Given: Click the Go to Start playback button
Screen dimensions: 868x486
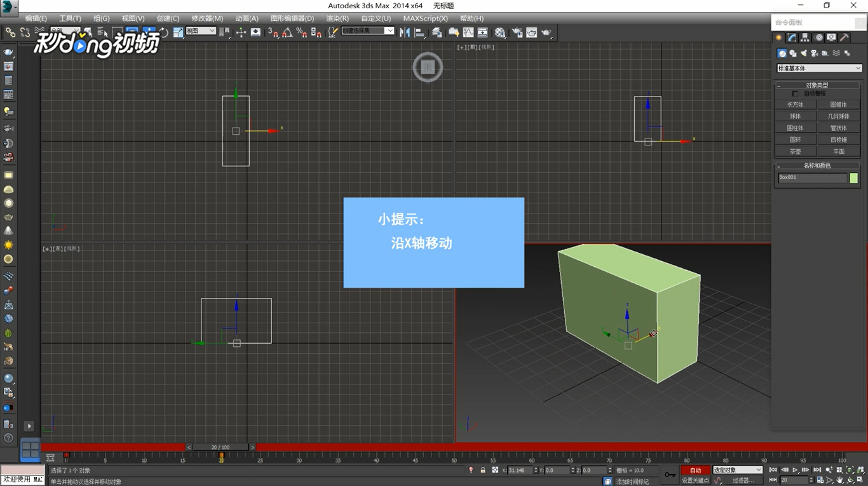Looking at the screenshot, I should [773, 470].
